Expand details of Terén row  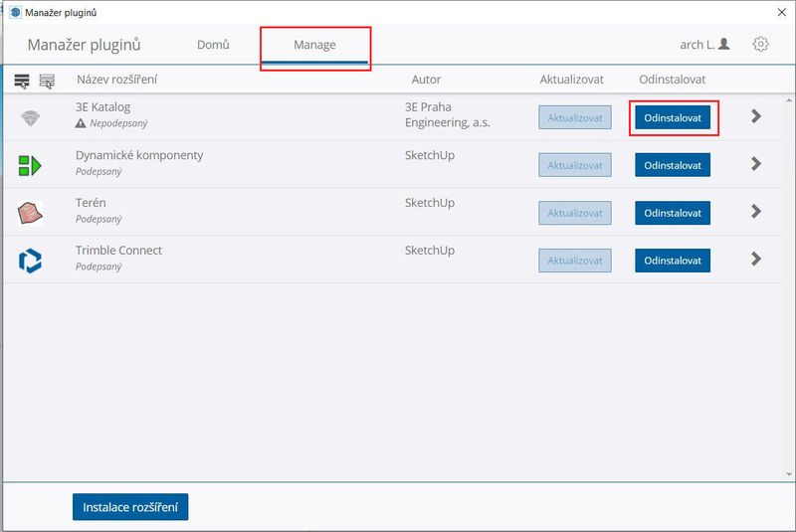(756, 211)
